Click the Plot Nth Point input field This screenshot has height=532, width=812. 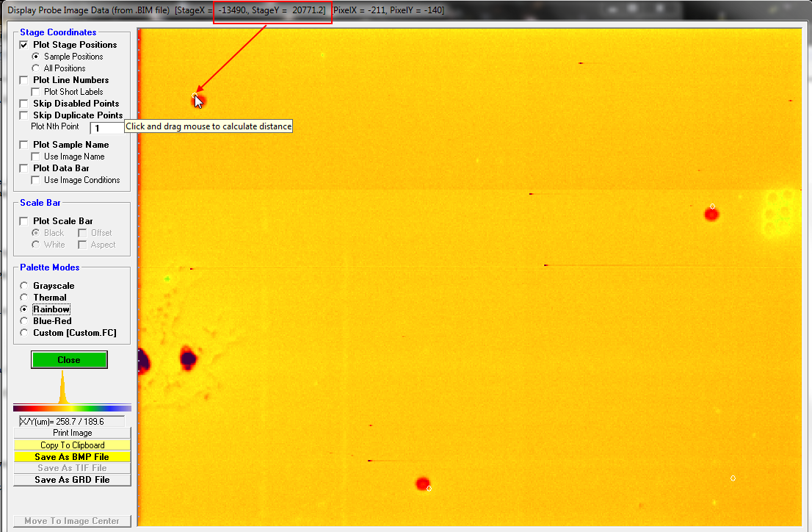tap(110, 128)
